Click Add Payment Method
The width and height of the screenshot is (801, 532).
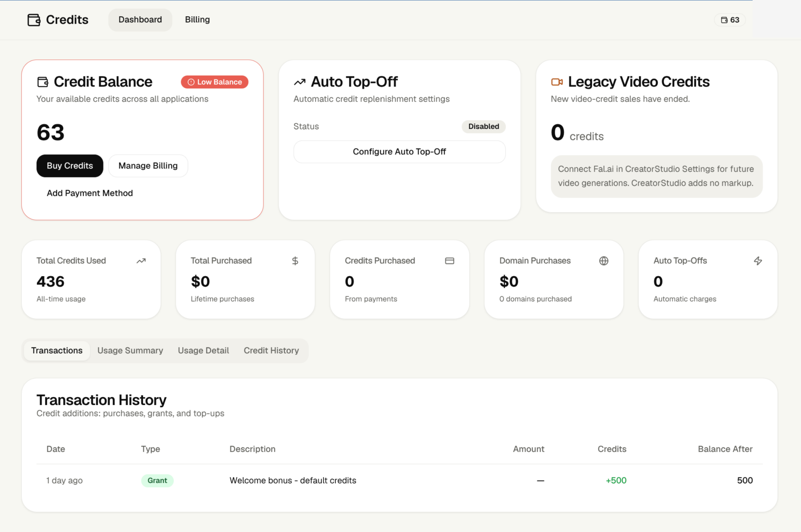[90, 193]
